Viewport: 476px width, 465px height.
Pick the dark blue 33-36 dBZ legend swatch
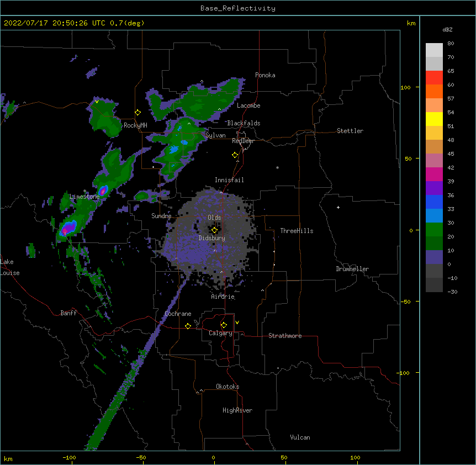point(434,202)
